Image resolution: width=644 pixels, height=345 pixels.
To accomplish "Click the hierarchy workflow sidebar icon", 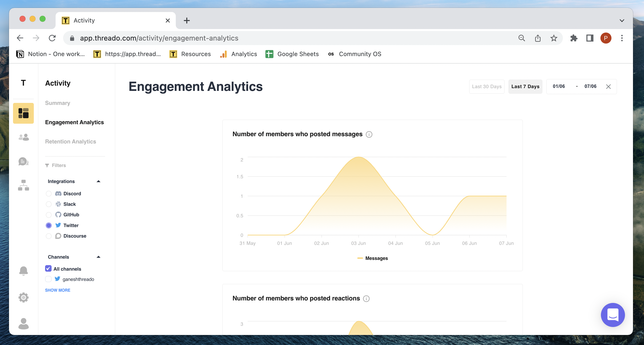I will click(x=24, y=185).
